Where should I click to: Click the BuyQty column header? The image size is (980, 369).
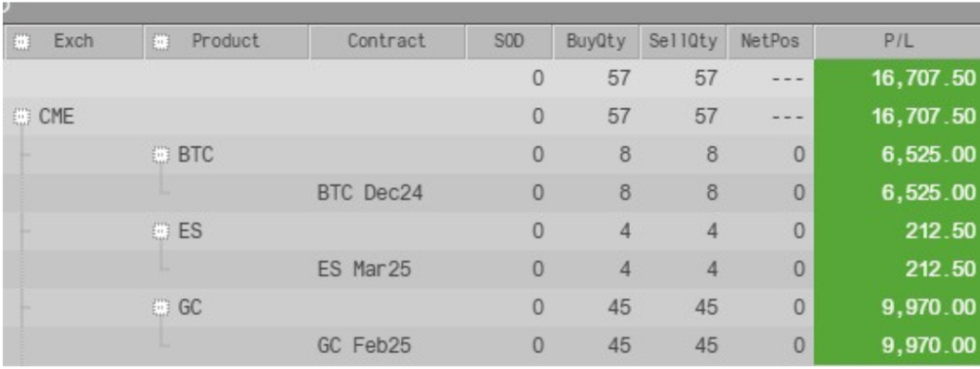[x=596, y=42]
